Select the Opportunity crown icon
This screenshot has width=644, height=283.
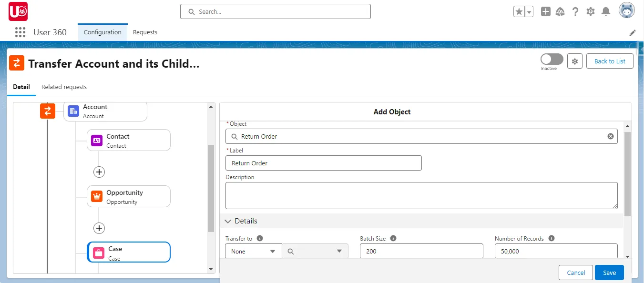[x=96, y=196]
